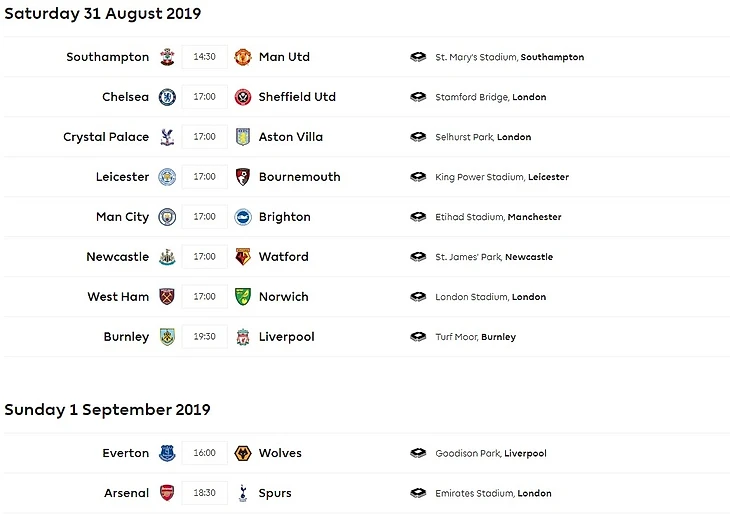Select the 18:30 Arsenal vs Spurs time box

pos(205,493)
